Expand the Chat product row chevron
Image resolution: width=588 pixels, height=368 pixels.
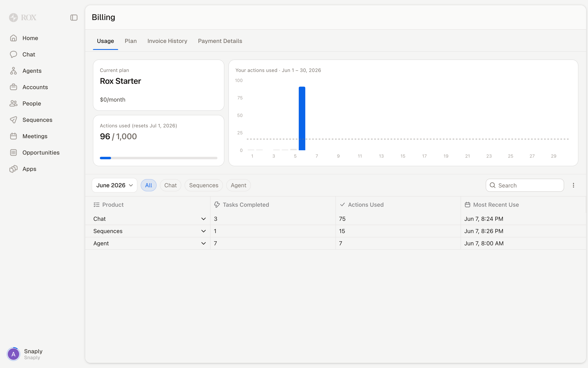(x=204, y=219)
